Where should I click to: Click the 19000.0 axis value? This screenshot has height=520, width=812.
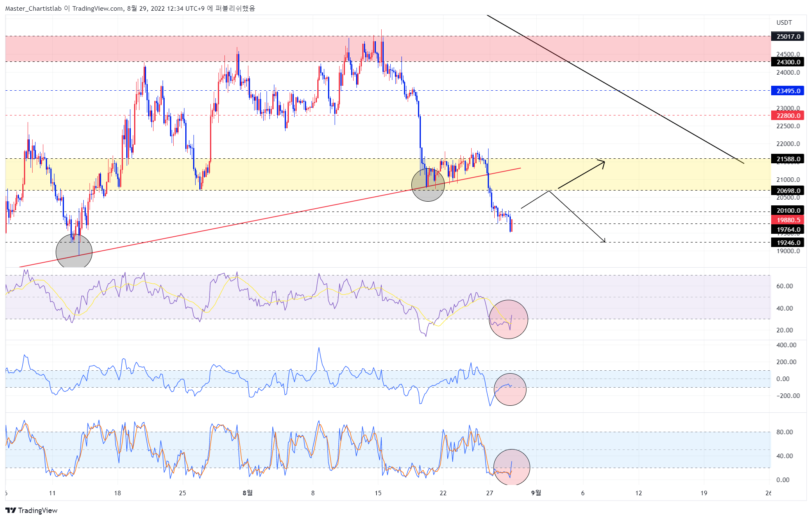point(788,251)
